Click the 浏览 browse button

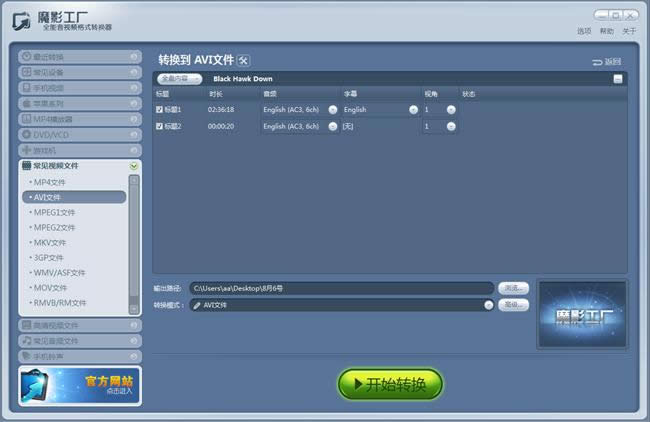513,288
